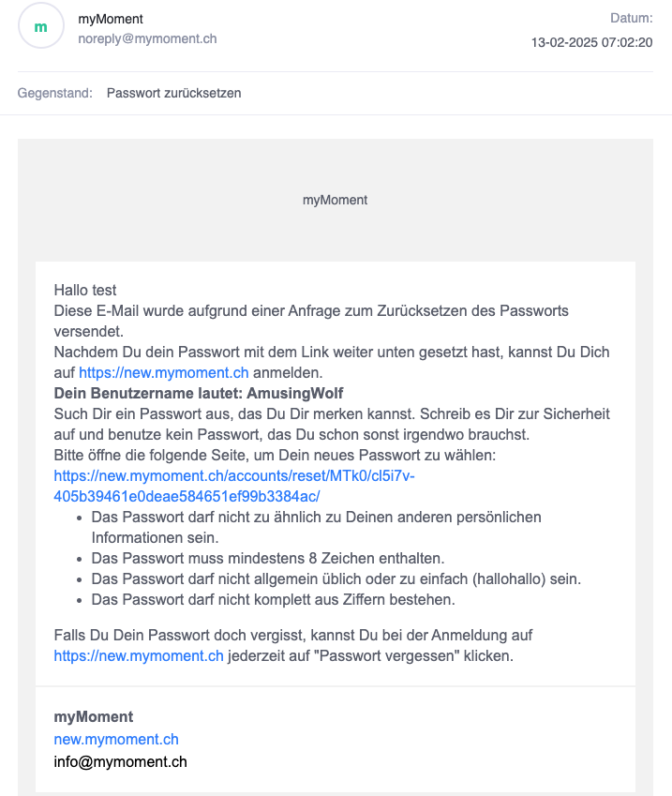Open the https://new.mymoment.ch link before "jederzeit"
The image size is (672, 796).
tap(139, 655)
